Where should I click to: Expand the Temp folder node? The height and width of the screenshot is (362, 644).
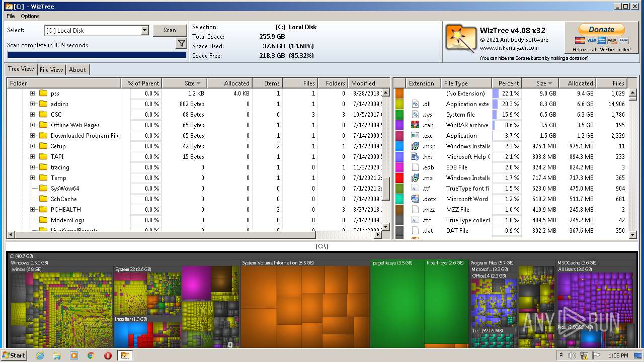(33, 177)
